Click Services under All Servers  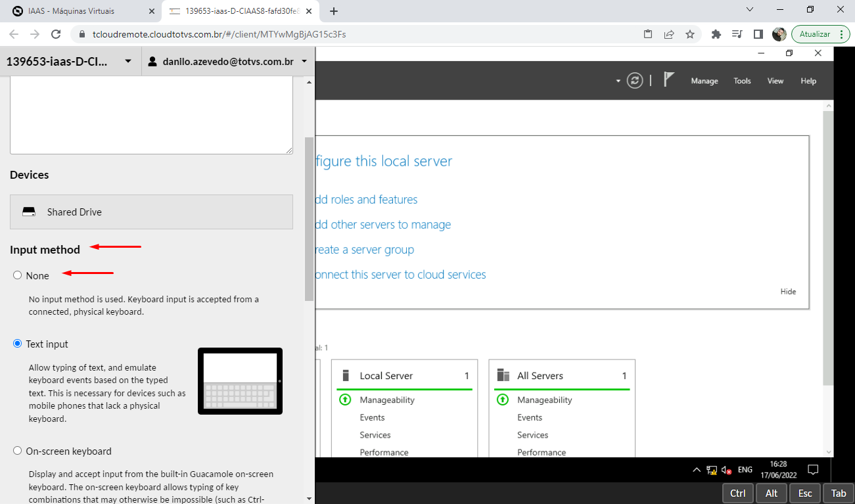[533, 435]
